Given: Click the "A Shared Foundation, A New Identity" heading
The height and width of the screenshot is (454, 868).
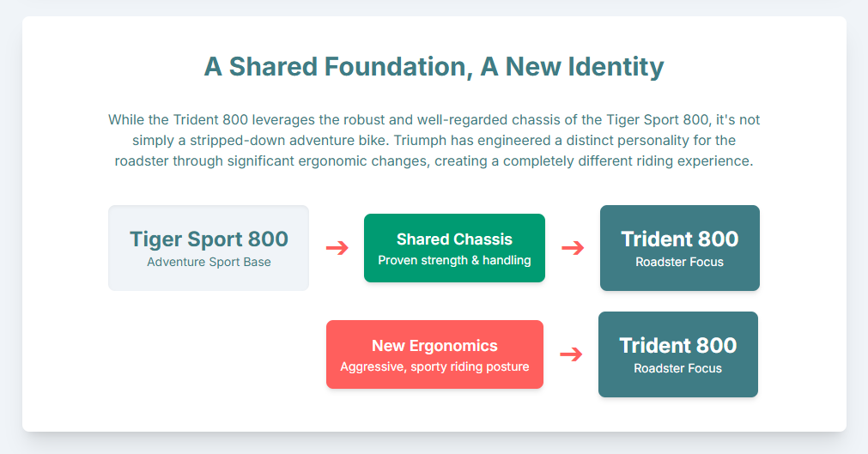Looking at the screenshot, I should (x=434, y=67).
